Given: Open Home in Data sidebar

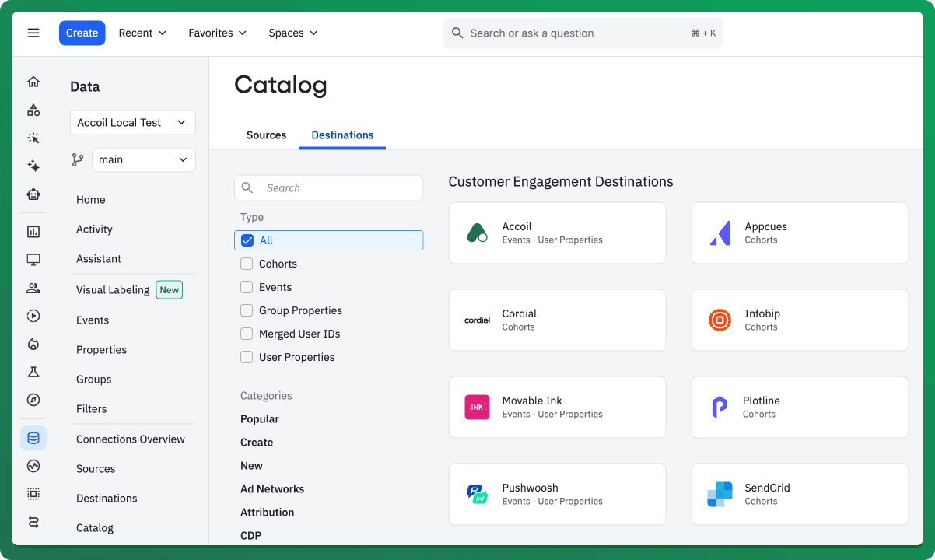Looking at the screenshot, I should [91, 199].
